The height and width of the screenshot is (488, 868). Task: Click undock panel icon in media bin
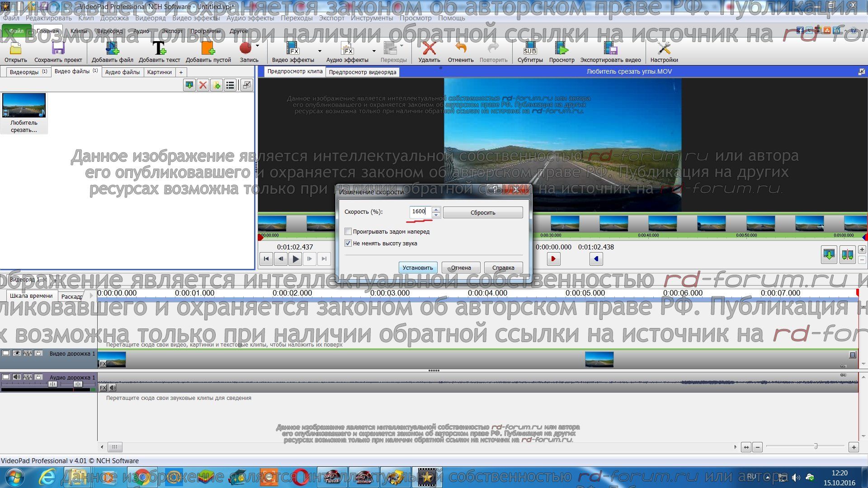(x=246, y=85)
